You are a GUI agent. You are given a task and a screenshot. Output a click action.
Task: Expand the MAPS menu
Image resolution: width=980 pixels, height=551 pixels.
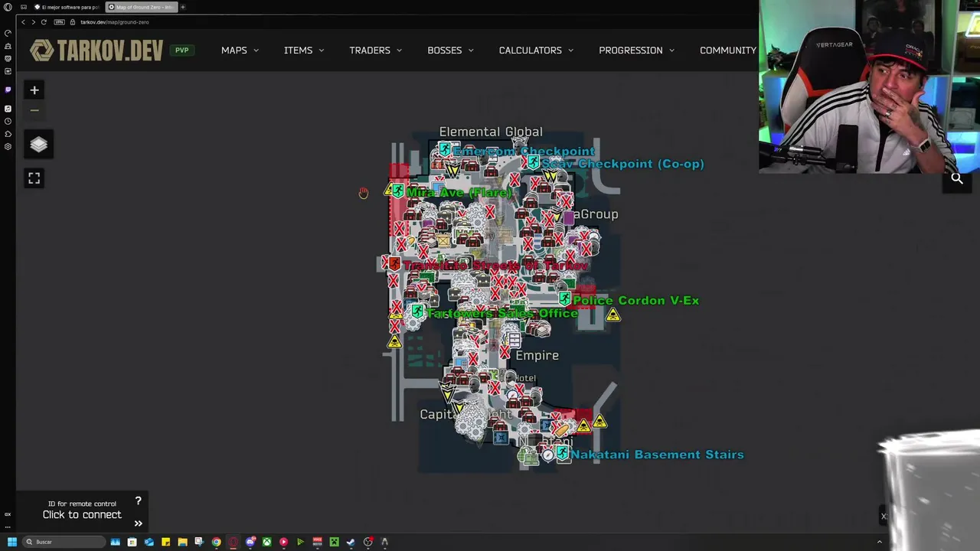click(240, 51)
